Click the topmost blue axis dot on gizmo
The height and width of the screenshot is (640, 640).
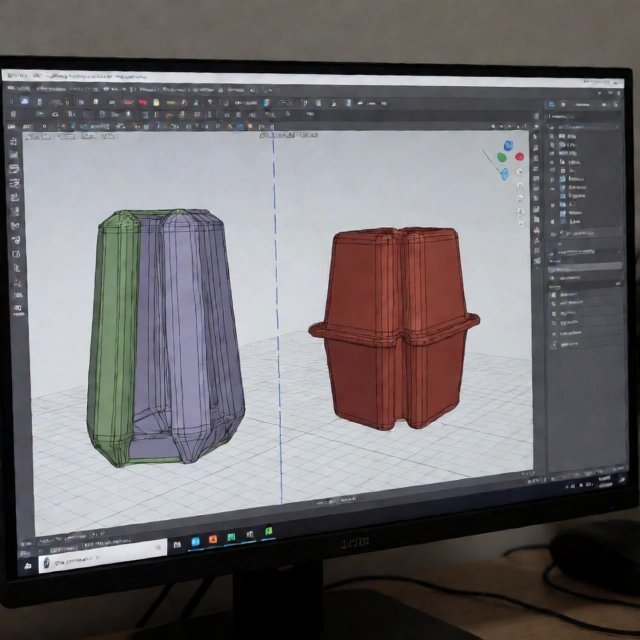tap(508, 145)
